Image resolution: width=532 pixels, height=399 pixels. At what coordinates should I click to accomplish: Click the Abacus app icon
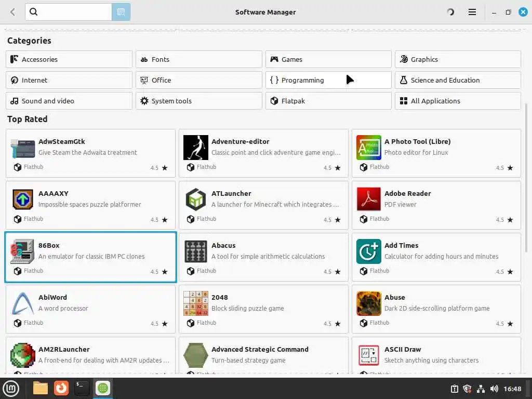pyautogui.click(x=196, y=251)
